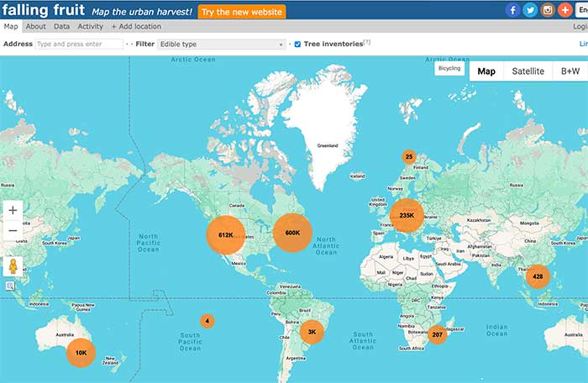Switch map view to Satellite
This screenshot has width=588, height=383.
pos(528,71)
